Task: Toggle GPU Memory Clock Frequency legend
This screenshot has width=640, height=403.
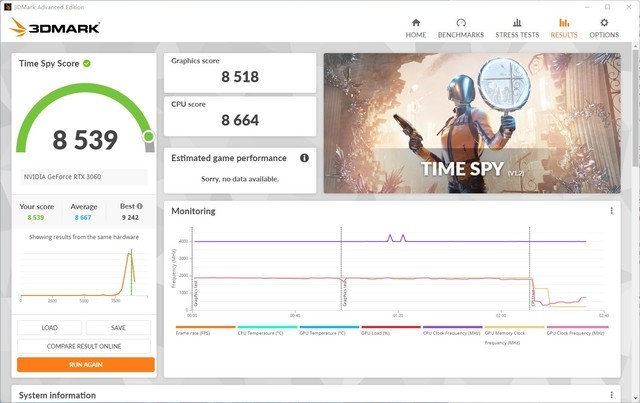Action: 514,336
